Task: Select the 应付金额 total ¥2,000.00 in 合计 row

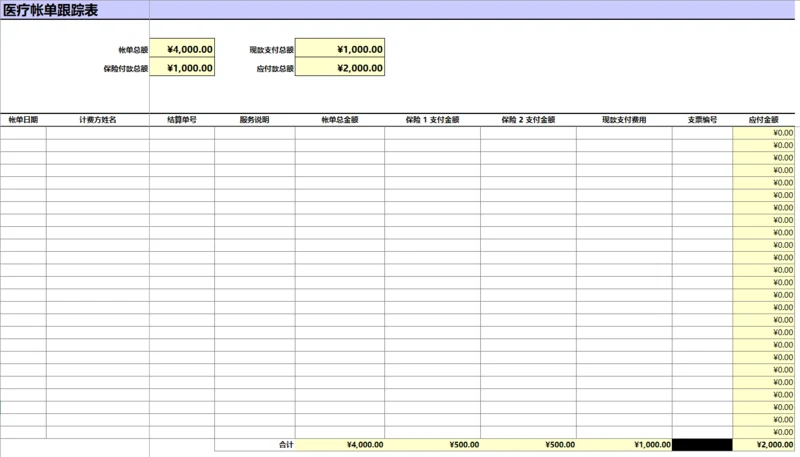Action: pyautogui.click(x=765, y=445)
